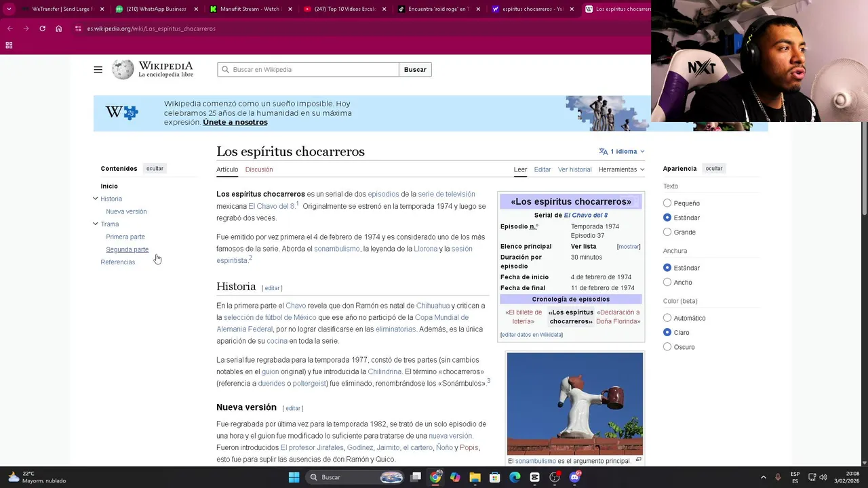Image resolution: width=868 pixels, height=488 pixels.
Task: Select the Editar tab
Action: [542, 169]
